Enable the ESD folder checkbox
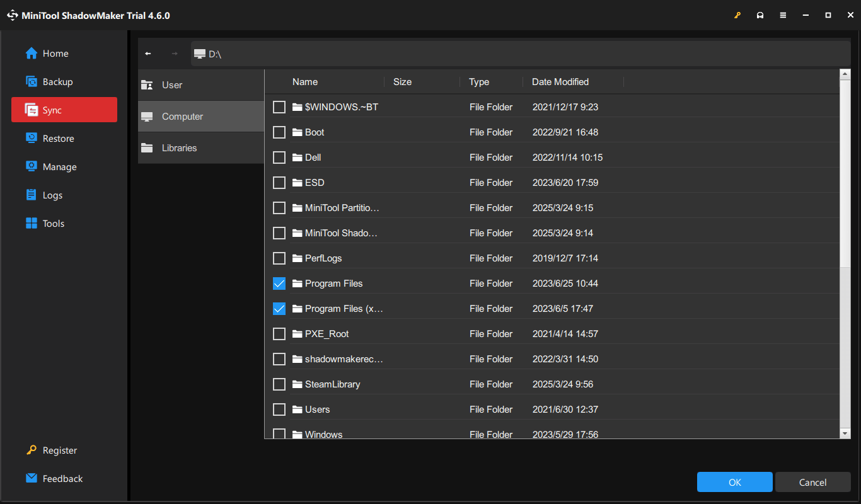The height and width of the screenshot is (504, 861). tap(279, 183)
